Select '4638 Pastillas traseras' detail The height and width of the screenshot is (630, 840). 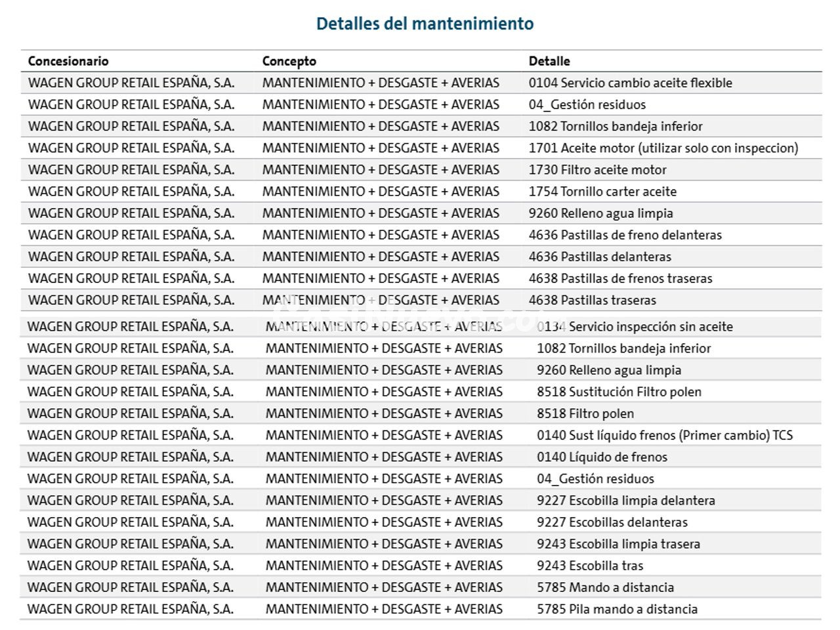pos(592,299)
